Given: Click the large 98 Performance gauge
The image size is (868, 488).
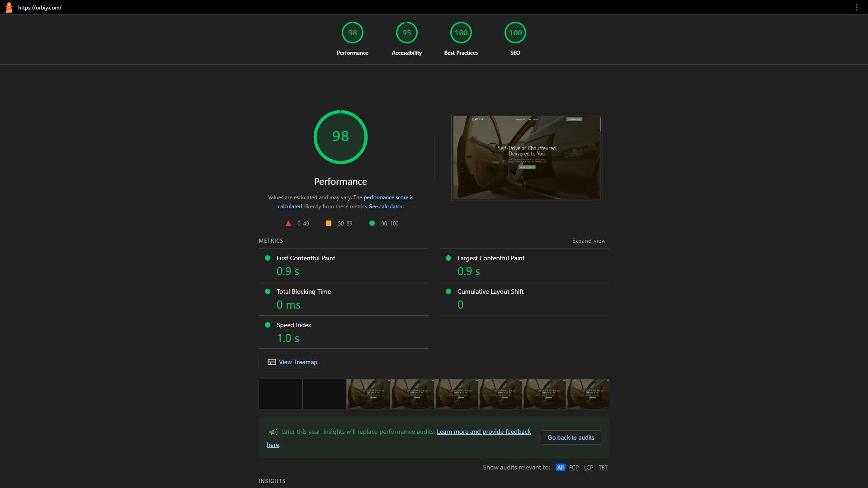Looking at the screenshot, I should coord(340,137).
